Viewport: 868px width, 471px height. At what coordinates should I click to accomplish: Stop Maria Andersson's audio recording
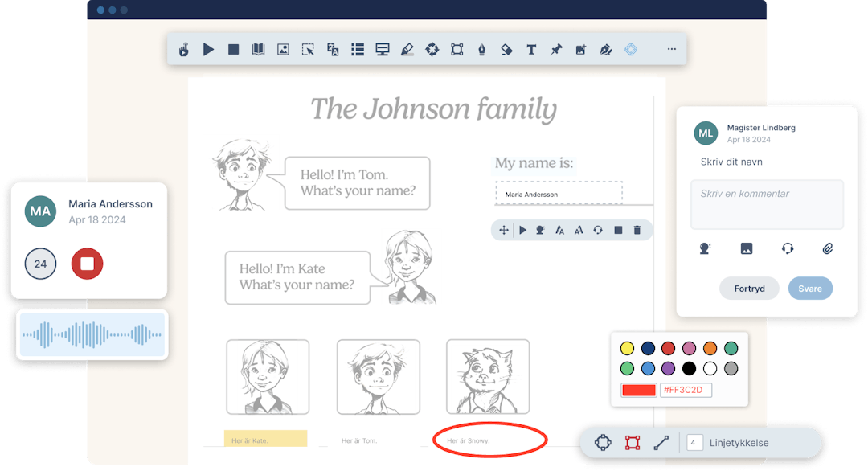(x=86, y=263)
